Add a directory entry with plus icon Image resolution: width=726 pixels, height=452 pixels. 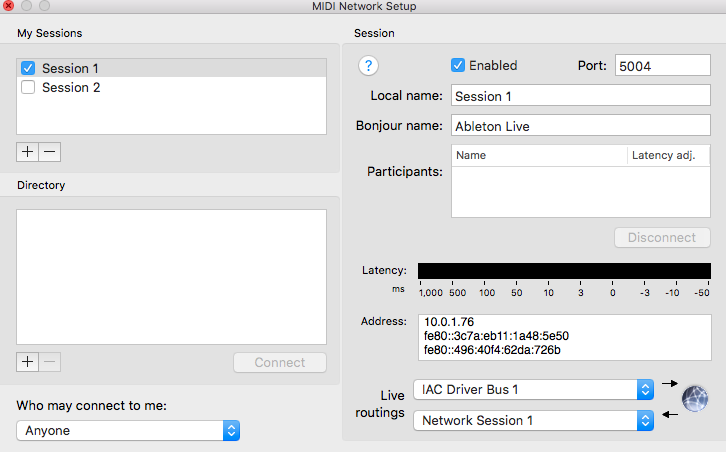point(27,362)
